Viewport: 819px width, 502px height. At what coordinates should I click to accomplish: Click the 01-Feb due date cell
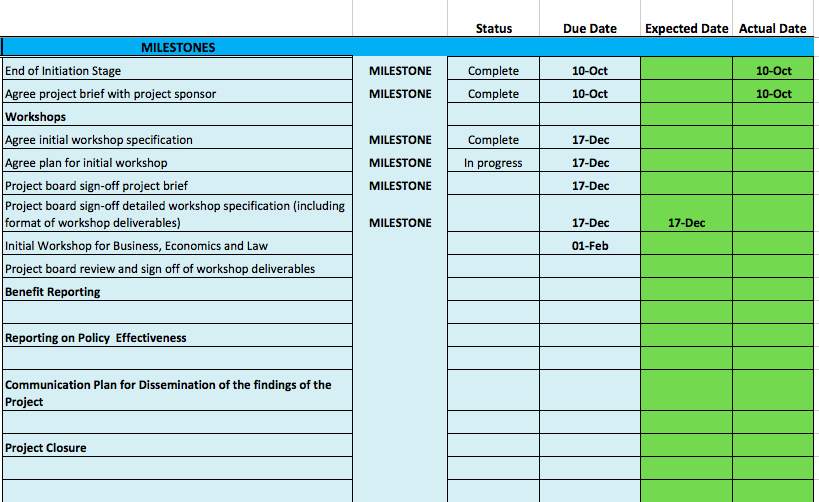coord(589,245)
